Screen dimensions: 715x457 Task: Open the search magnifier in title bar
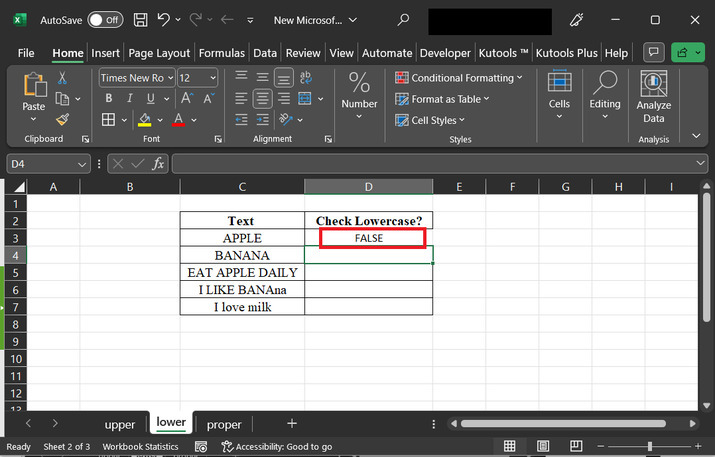(403, 20)
